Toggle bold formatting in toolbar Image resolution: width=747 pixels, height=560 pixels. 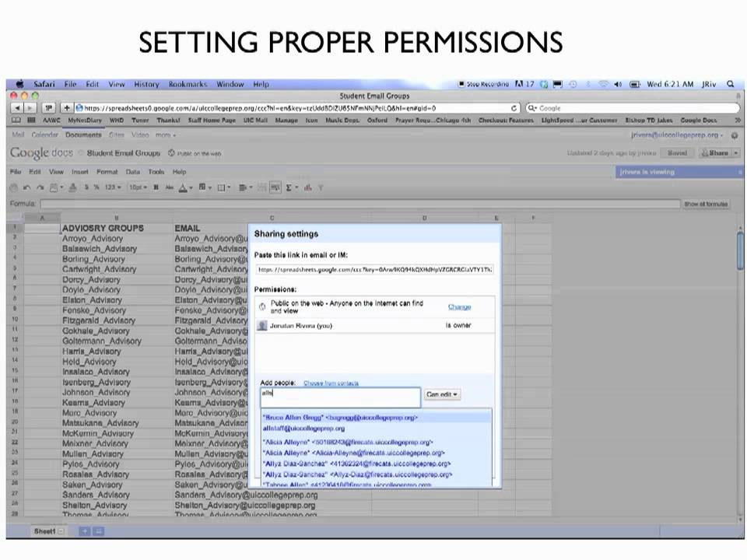156,187
